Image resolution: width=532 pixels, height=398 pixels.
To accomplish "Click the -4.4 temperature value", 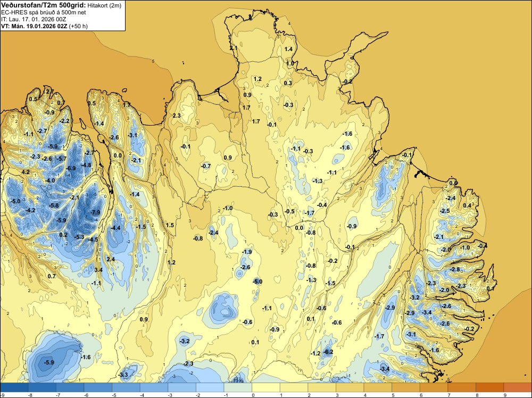I will click(115, 228).
